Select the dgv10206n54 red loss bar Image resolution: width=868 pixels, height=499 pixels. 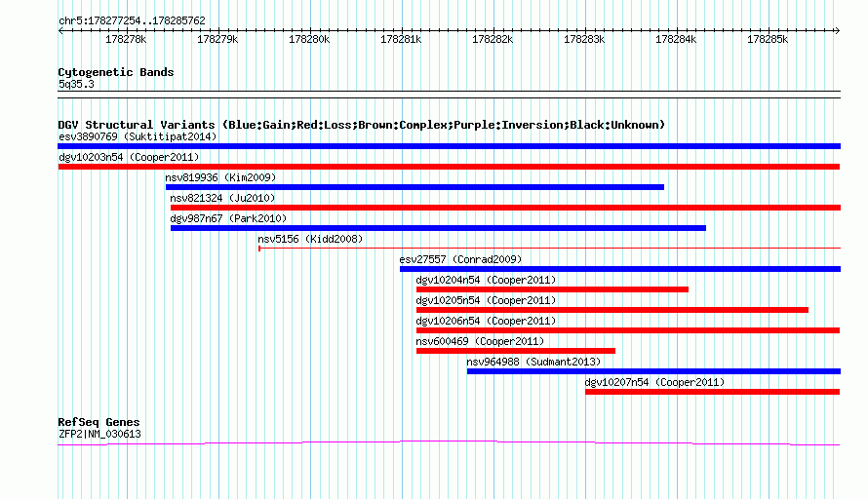pos(628,330)
